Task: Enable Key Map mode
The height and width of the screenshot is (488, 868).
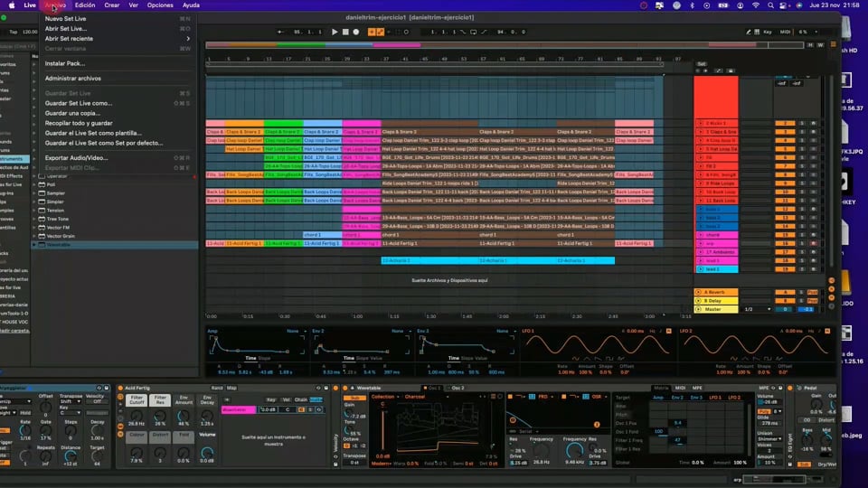Action: coord(768,33)
